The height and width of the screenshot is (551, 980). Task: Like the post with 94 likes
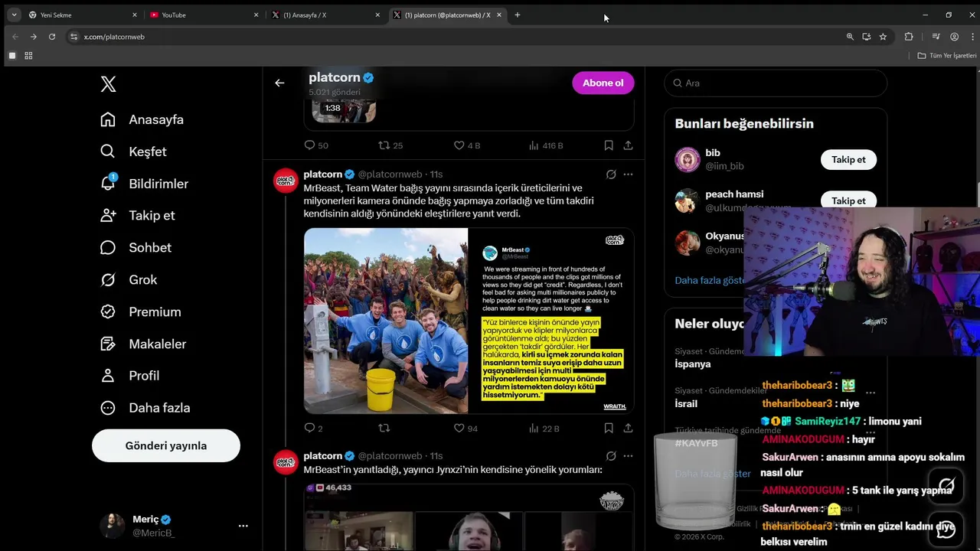465,429
